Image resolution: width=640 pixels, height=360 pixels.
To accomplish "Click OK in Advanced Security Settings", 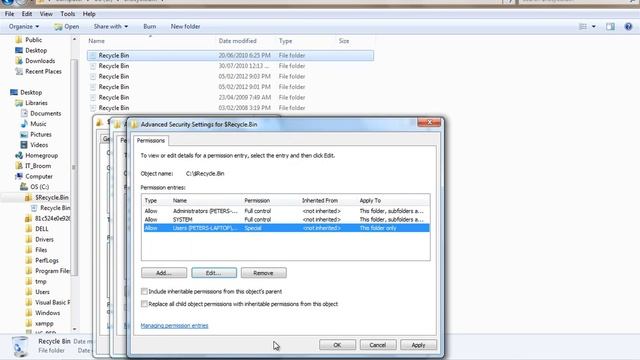I will [337, 345].
